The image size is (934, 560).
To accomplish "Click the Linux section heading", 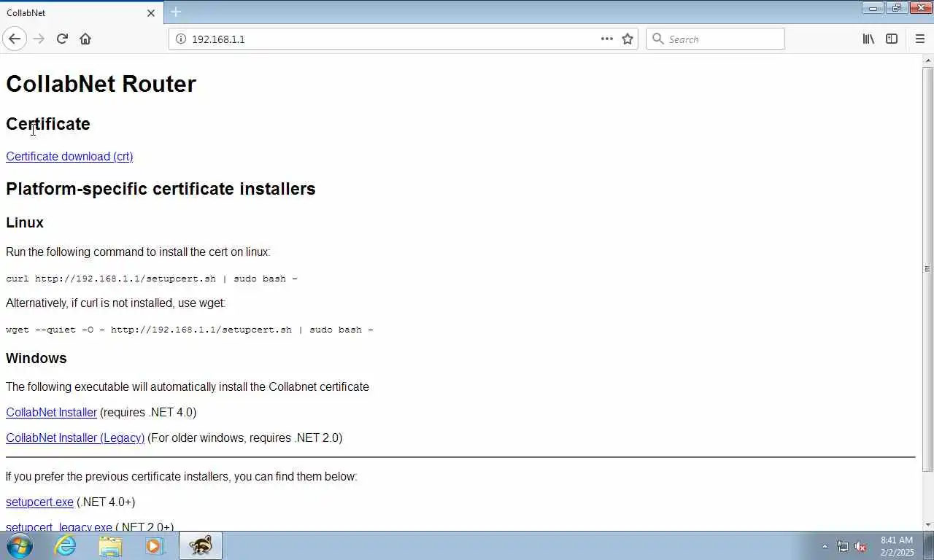I will click(x=25, y=222).
